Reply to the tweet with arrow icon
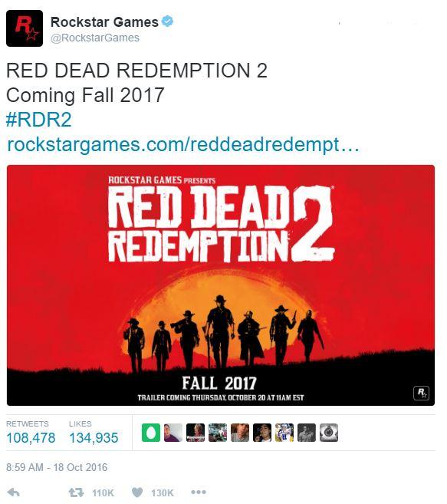The image size is (447, 504). [x=13, y=492]
